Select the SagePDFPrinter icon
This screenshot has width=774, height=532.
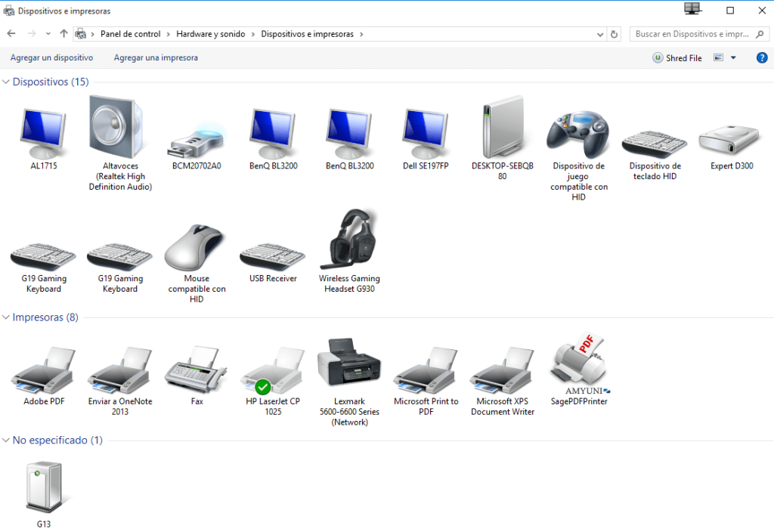(x=579, y=369)
